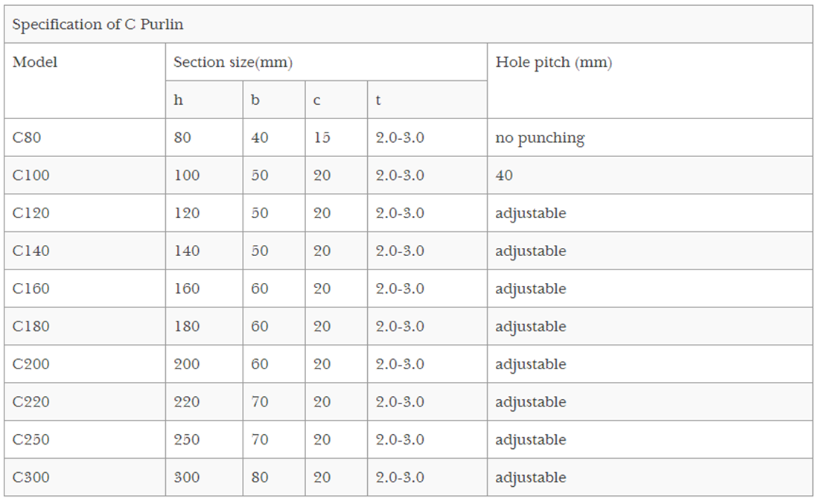Select the C160 model cell
The width and height of the screenshot is (819, 504).
[x=31, y=289]
